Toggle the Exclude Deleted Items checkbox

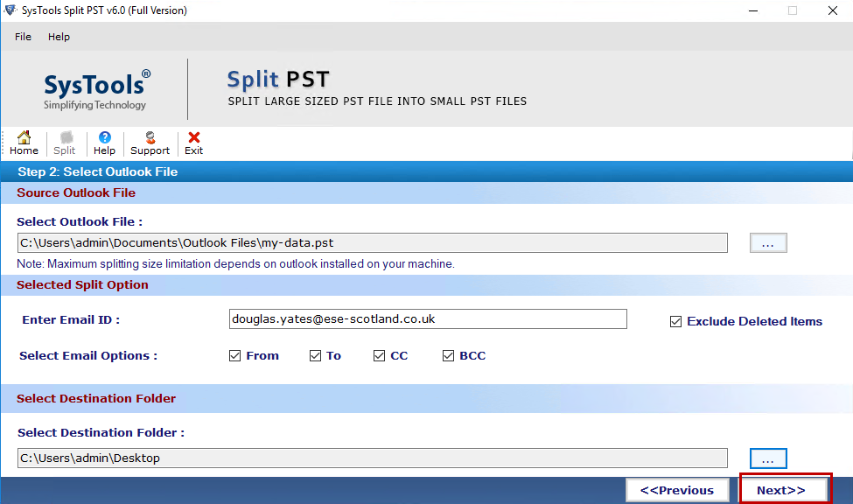[675, 322]
